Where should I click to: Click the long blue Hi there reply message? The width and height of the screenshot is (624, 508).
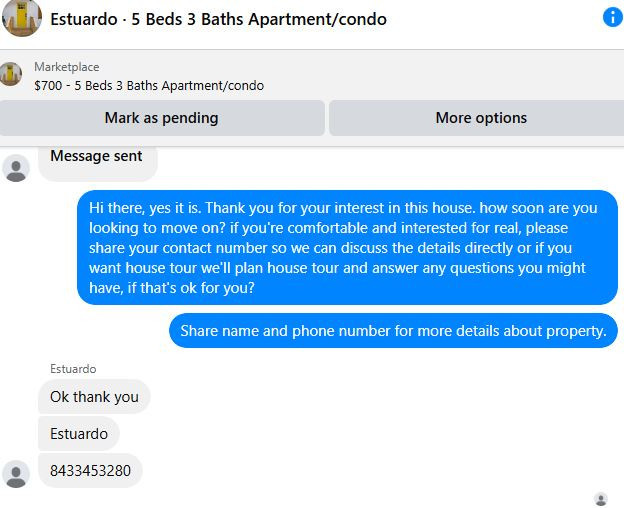pos(347,247)
